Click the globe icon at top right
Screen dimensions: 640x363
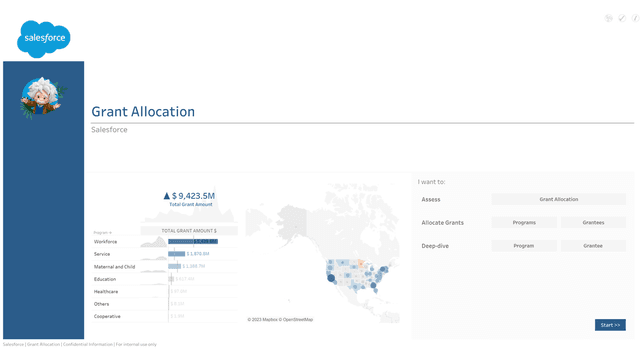(609, 18)
